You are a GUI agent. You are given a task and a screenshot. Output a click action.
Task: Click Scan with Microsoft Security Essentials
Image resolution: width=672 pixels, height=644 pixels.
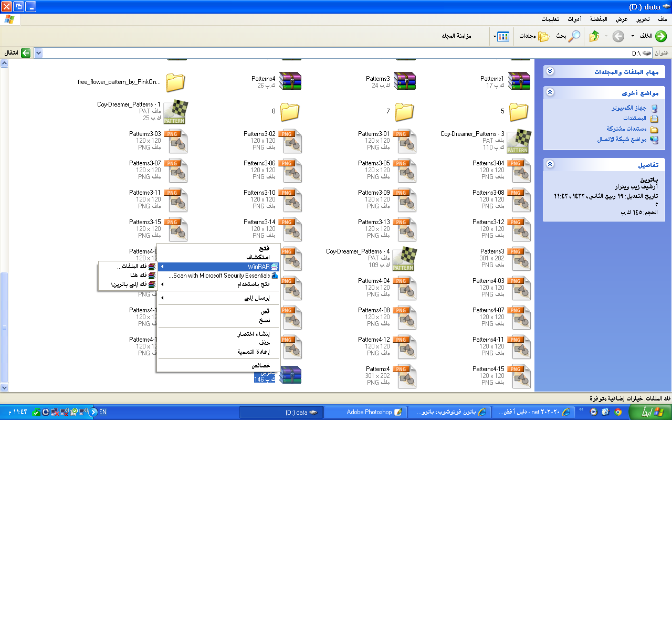222,276
